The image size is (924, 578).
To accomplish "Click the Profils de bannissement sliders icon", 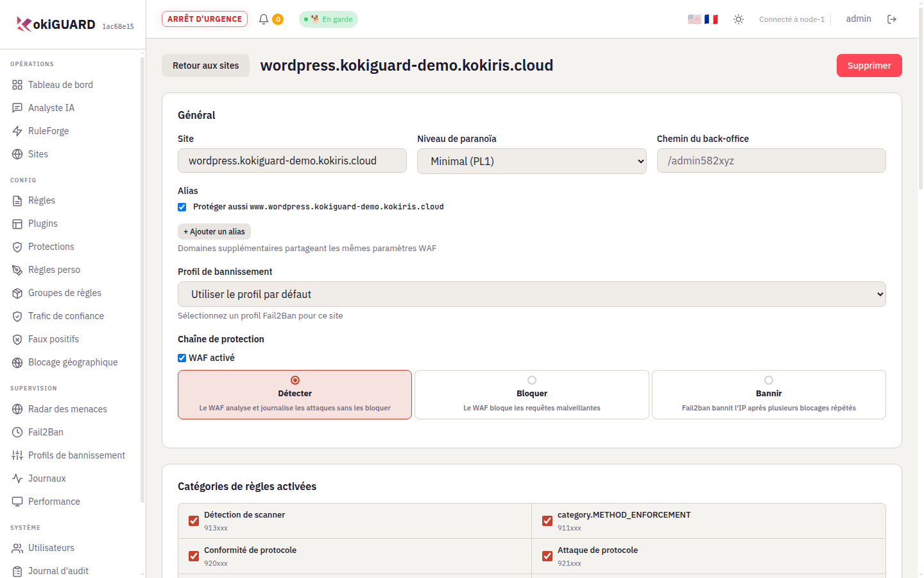I will pos(17,455).
